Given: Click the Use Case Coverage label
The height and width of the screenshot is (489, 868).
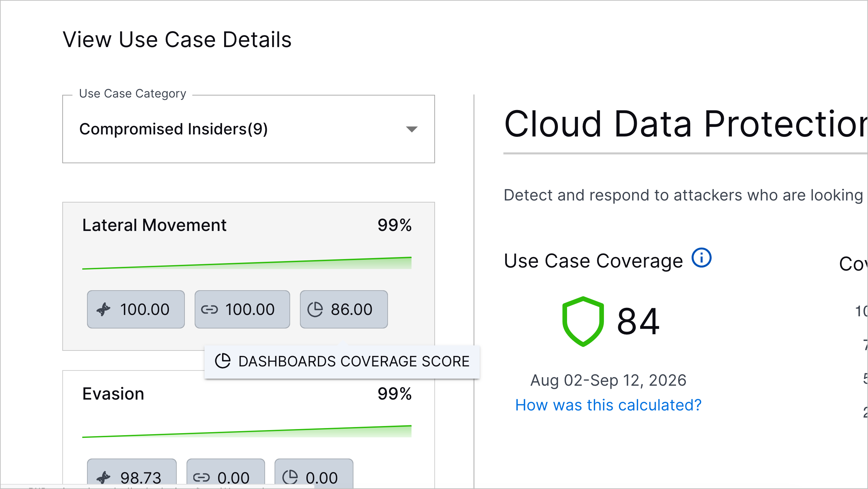Looking at the screenshot, I should (x=593, y=261).
